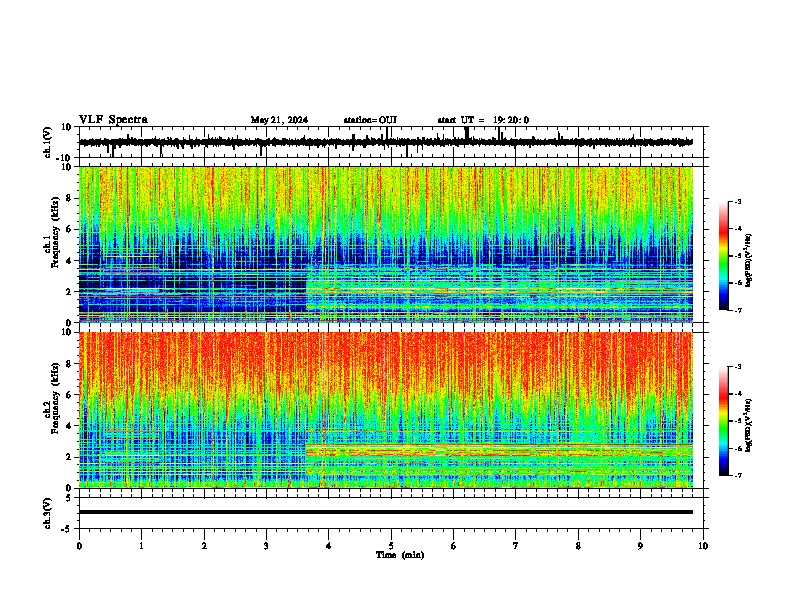
Task: Click the 'VLF Spectra' plot title
Action: pyautogui.click(x=113, y=120)
